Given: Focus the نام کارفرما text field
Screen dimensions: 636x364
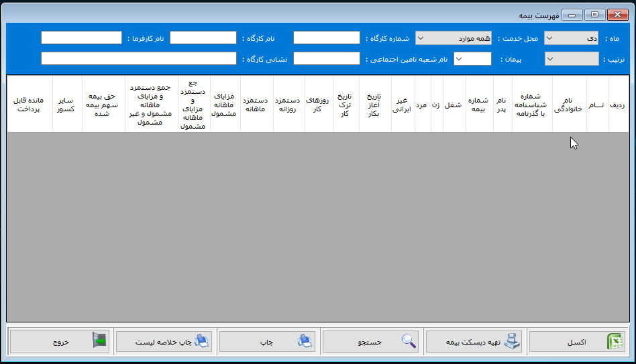Looking at the screenshot, I should click(81, 38).
